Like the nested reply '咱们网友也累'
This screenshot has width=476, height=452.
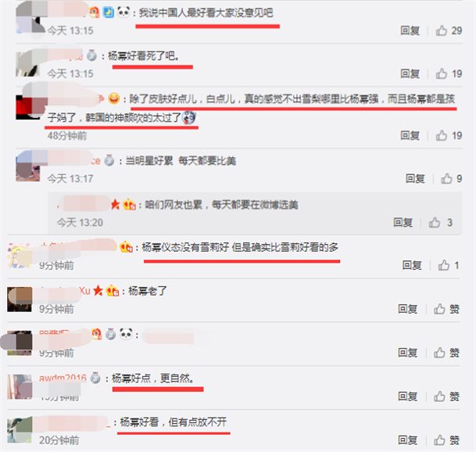pyautogui.click(x=435, y=223)
